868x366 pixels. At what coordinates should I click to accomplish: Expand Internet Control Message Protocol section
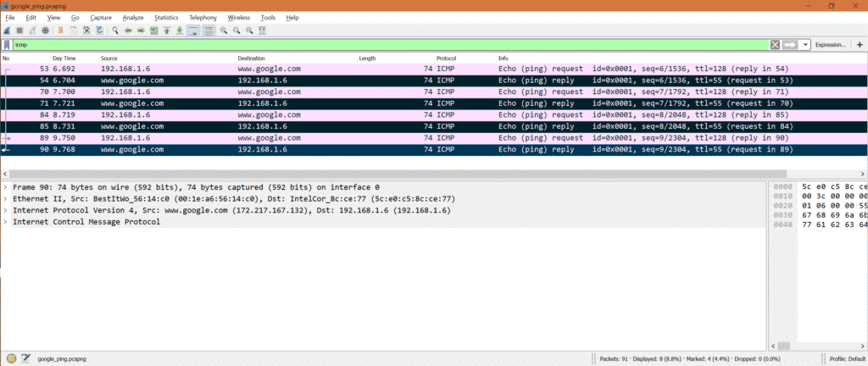click(x=6, y=222)
